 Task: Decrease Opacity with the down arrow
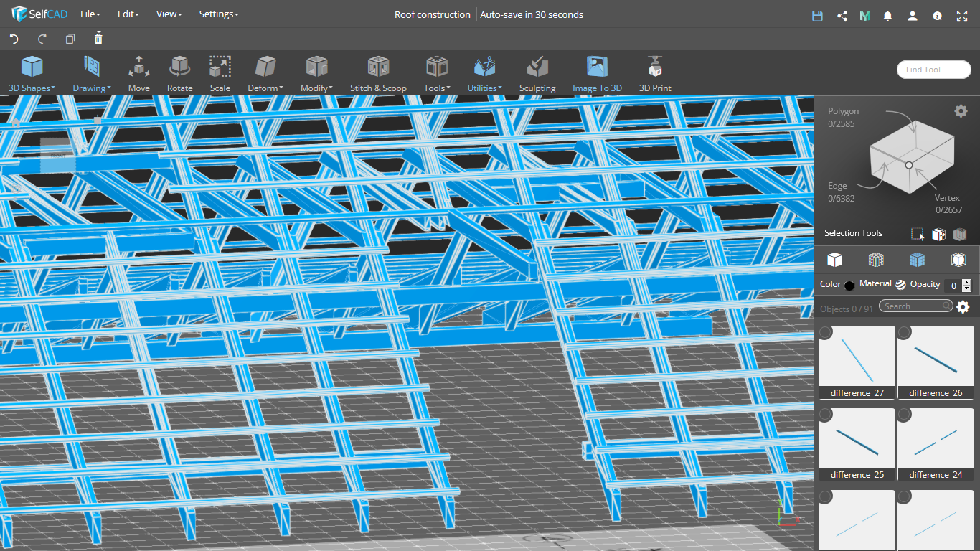(x=966, y=288)
